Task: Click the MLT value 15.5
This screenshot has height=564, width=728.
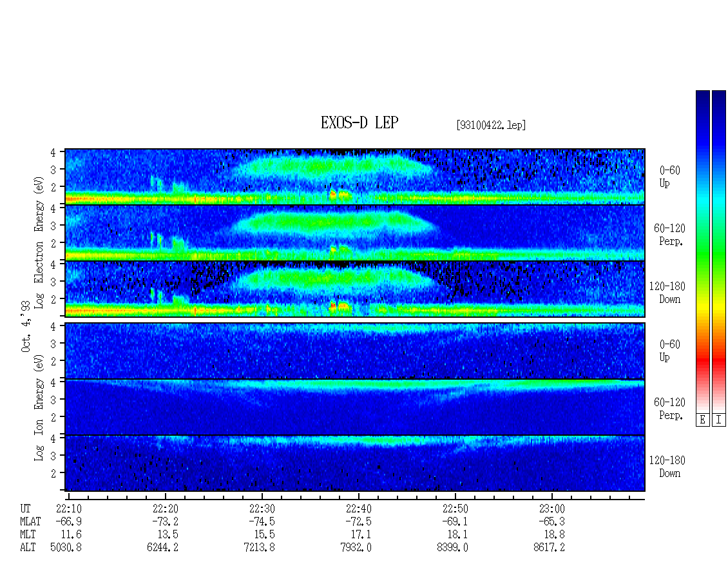Action: [x=264, y=535]
